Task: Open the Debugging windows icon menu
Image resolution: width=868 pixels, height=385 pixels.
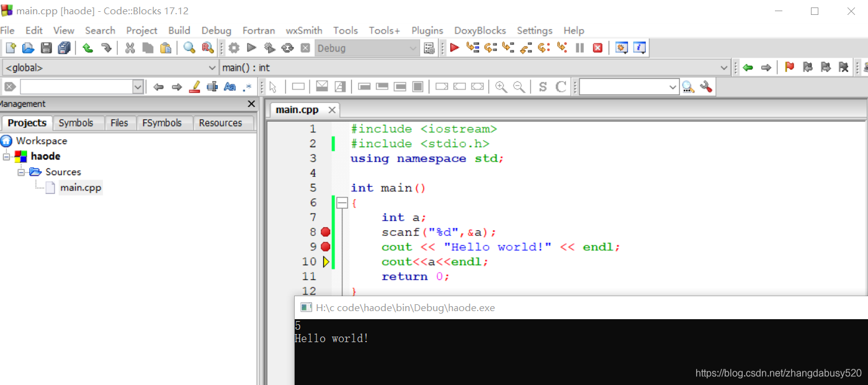Action: tap(622, 48)
